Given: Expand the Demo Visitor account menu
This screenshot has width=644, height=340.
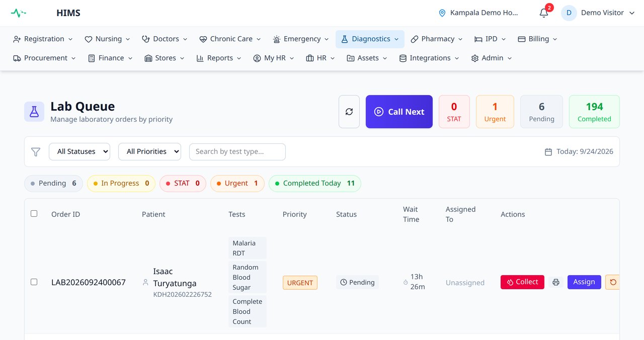Looking at the screenshot, I should [599, 13].
